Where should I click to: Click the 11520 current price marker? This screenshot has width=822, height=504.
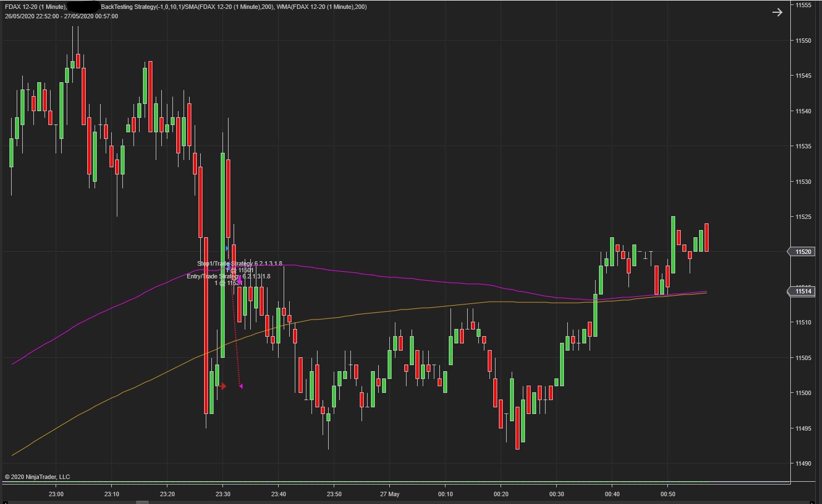tap(800, 252)
